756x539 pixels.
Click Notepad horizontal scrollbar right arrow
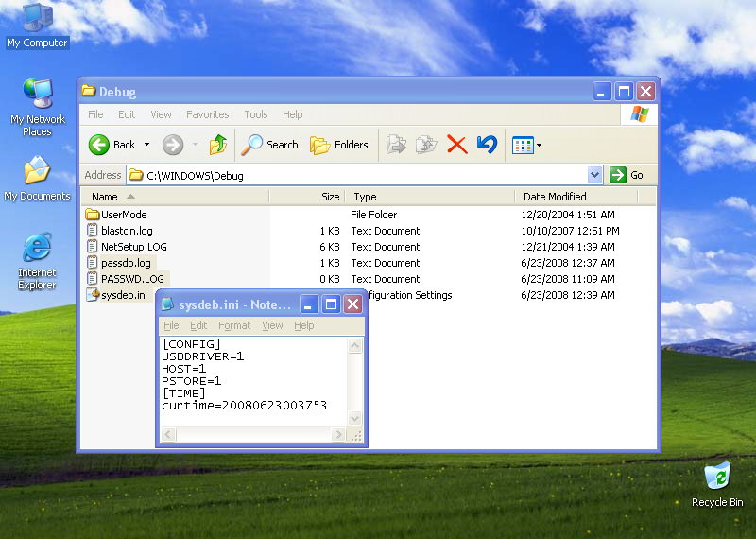(338, 434)
